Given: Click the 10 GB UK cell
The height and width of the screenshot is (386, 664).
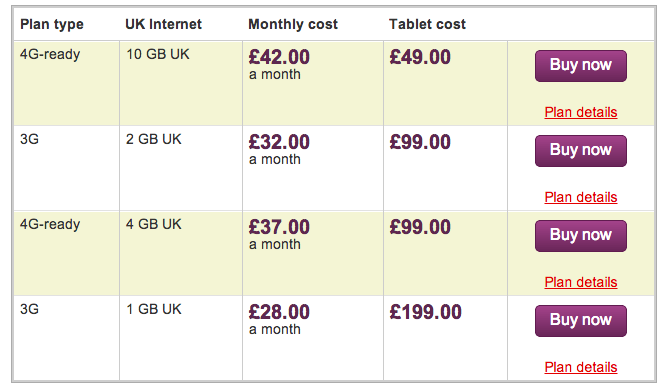Looking at the screenshot, I should (x=158, y=54).
